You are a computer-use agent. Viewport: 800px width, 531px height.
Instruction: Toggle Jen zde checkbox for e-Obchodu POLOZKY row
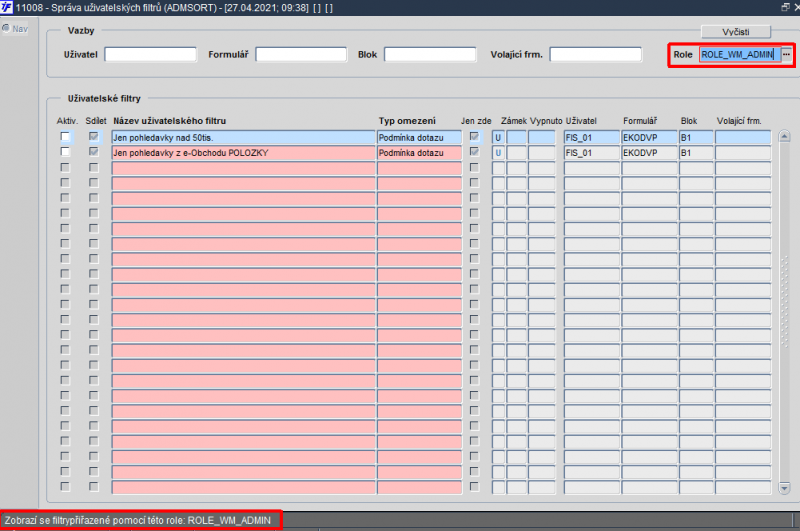(x=474, y=152)
